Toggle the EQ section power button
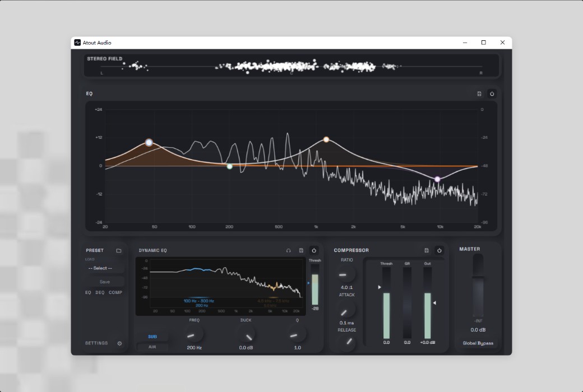583x392 pixels. pyautogui.click(x=492, y=94)
